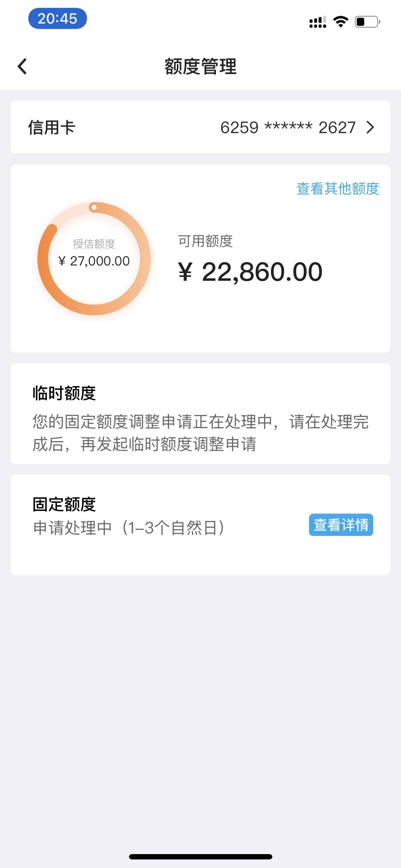
Task: Tap the 信用卡 label
Action: 52,127
